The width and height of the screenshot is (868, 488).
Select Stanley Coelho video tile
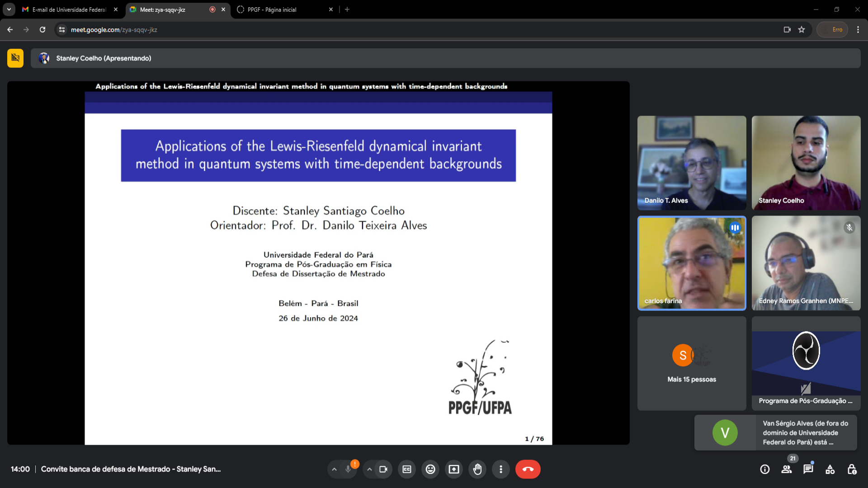[x=806, y=163]
